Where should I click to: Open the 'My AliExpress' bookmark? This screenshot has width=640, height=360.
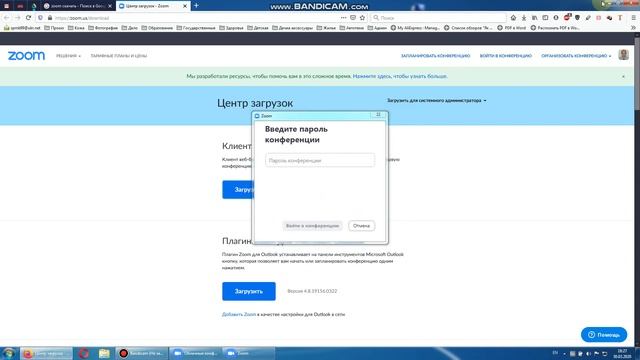415,28
